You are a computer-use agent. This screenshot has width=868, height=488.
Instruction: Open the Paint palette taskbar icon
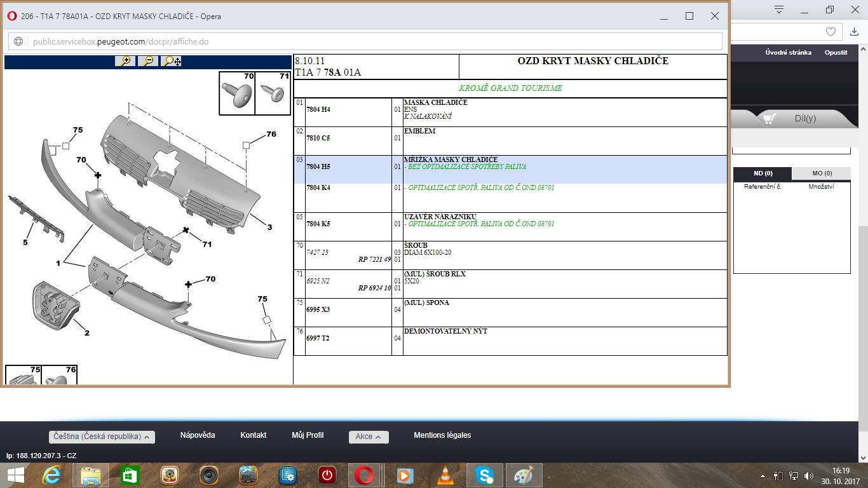point(524,475)
